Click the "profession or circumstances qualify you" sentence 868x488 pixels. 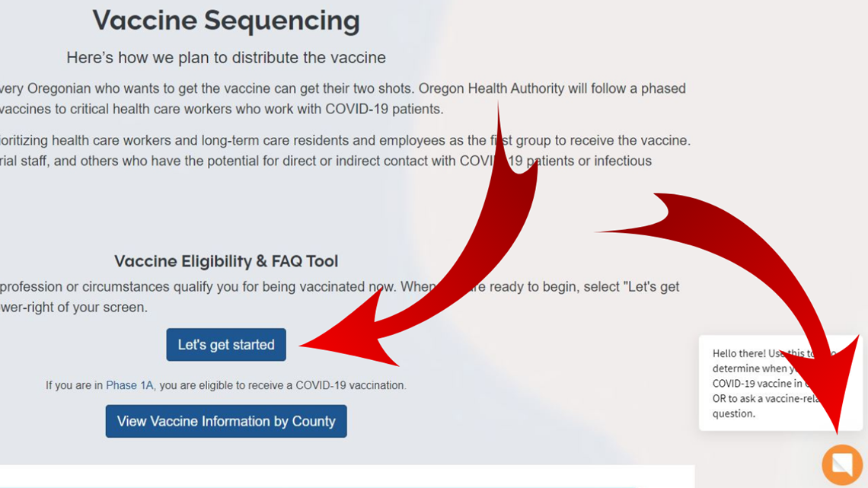pos(340,286)
